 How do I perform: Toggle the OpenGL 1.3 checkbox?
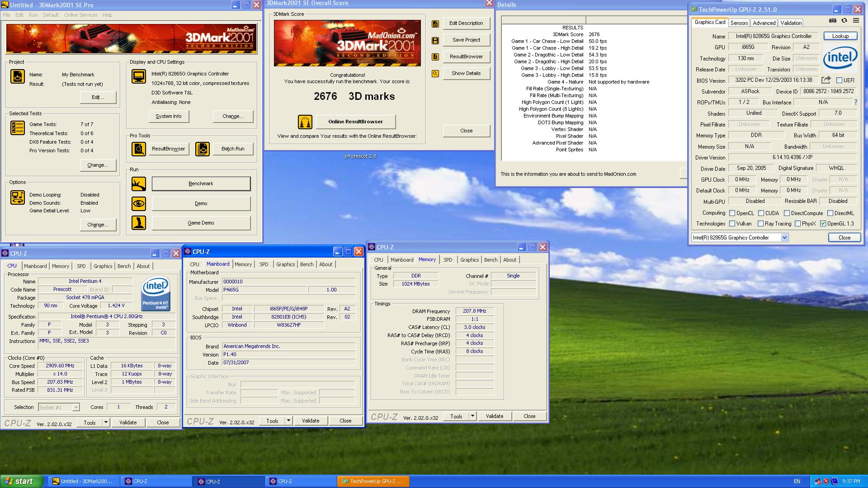823,224
